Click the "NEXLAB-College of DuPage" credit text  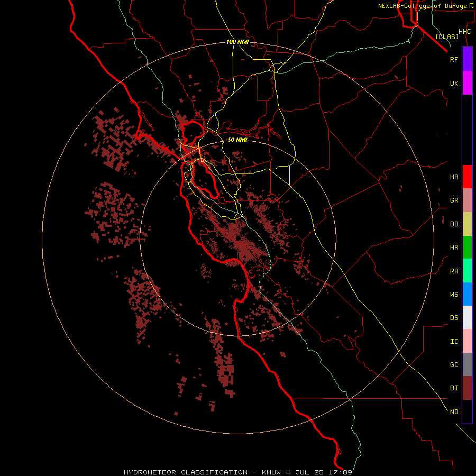[x=423, y=6]
